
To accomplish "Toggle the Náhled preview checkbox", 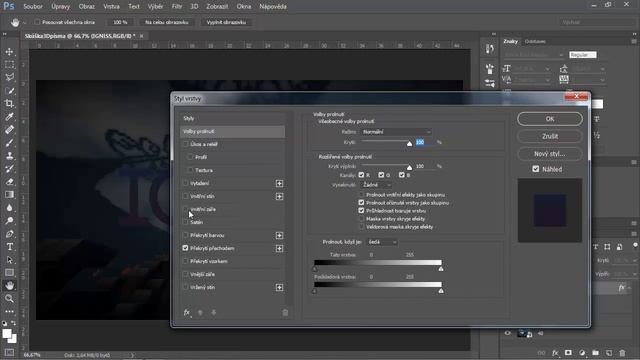I will point(536,169).
